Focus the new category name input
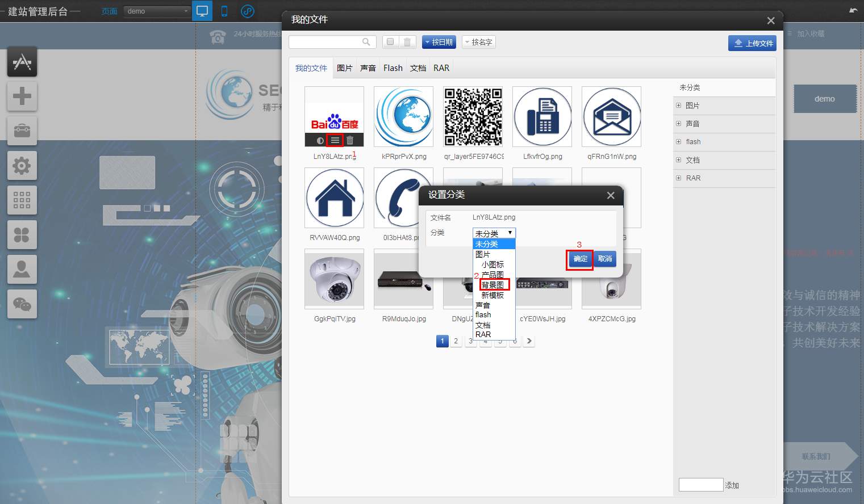Screen dimensions: 864x504 click(x=701, y=485)
